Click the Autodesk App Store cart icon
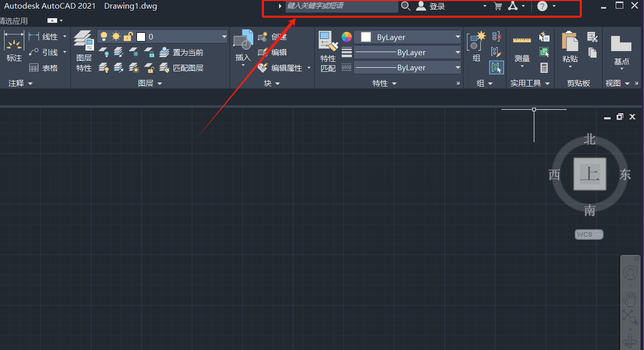 pyautogui.click(x=498, y=6)
